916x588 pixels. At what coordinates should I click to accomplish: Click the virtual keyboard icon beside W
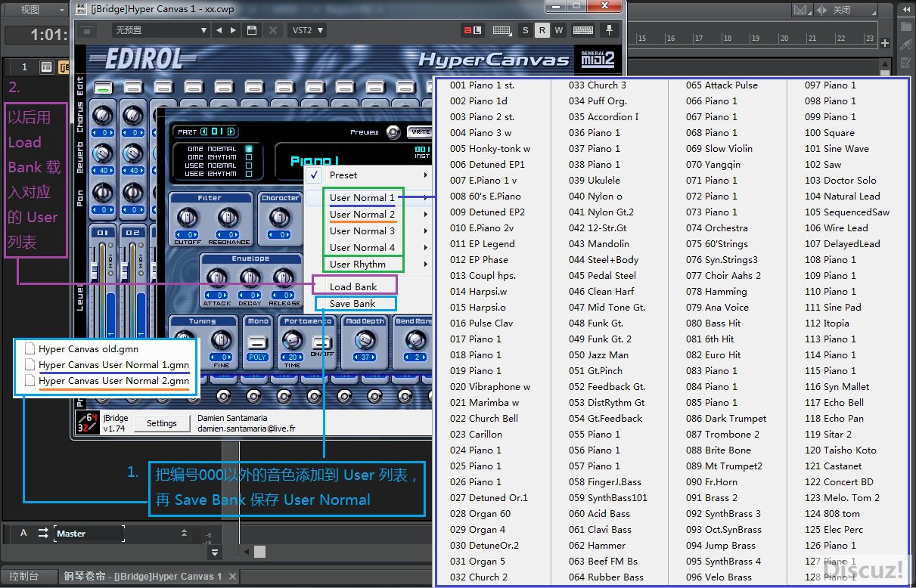(582, 30)
